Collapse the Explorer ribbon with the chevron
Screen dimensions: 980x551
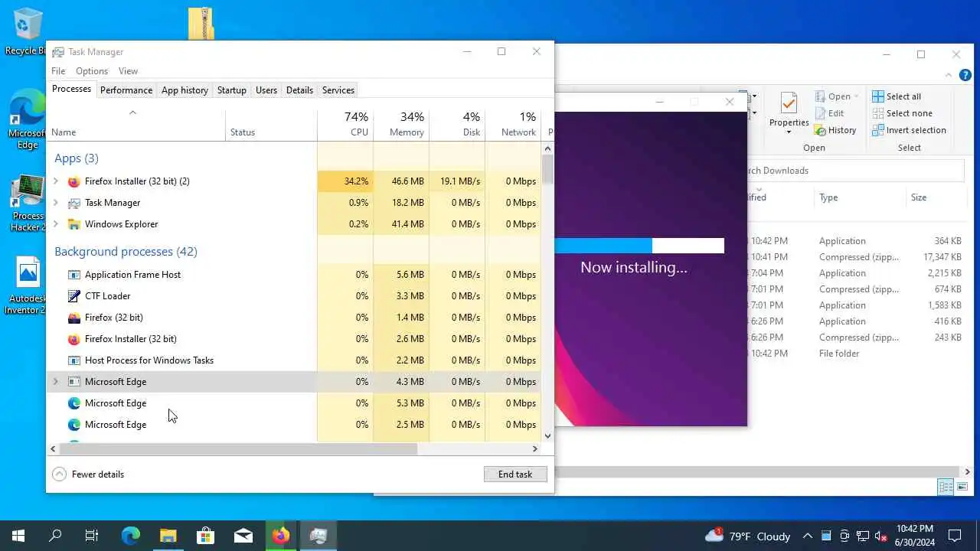coord(949,75)
